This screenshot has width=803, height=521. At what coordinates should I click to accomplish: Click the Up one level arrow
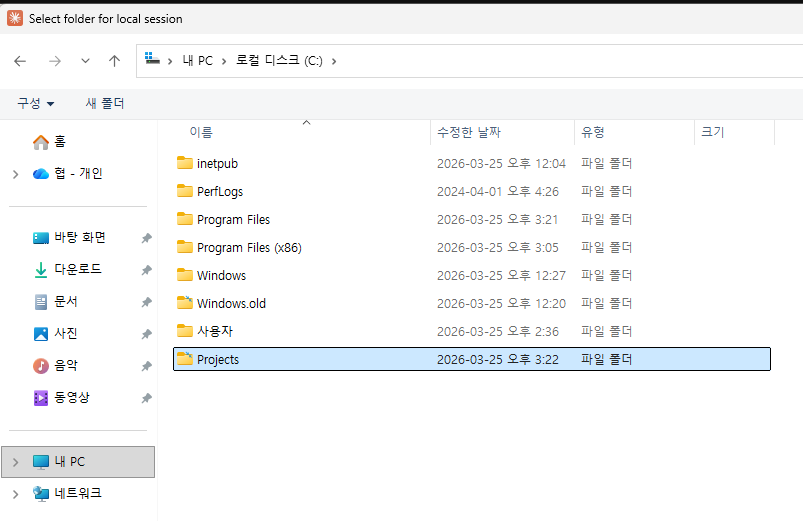(x=114, y=61)
